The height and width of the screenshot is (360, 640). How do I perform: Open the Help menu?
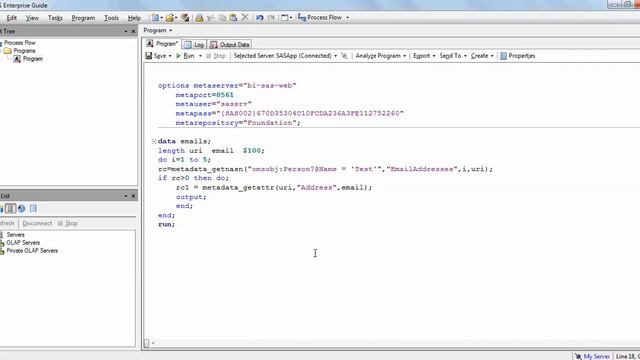pyautogui.click(x=134, y=18)
